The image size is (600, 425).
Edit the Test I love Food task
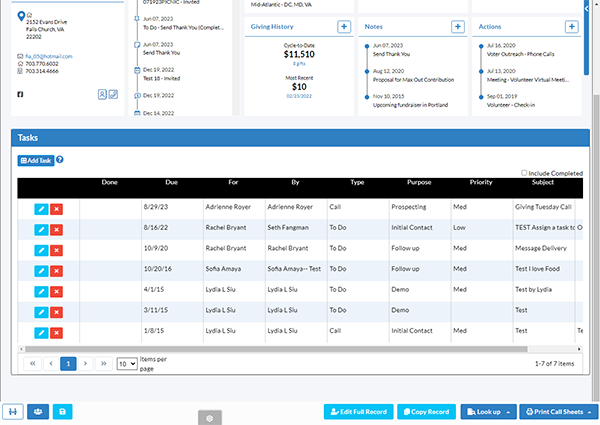tap(41, 271)
